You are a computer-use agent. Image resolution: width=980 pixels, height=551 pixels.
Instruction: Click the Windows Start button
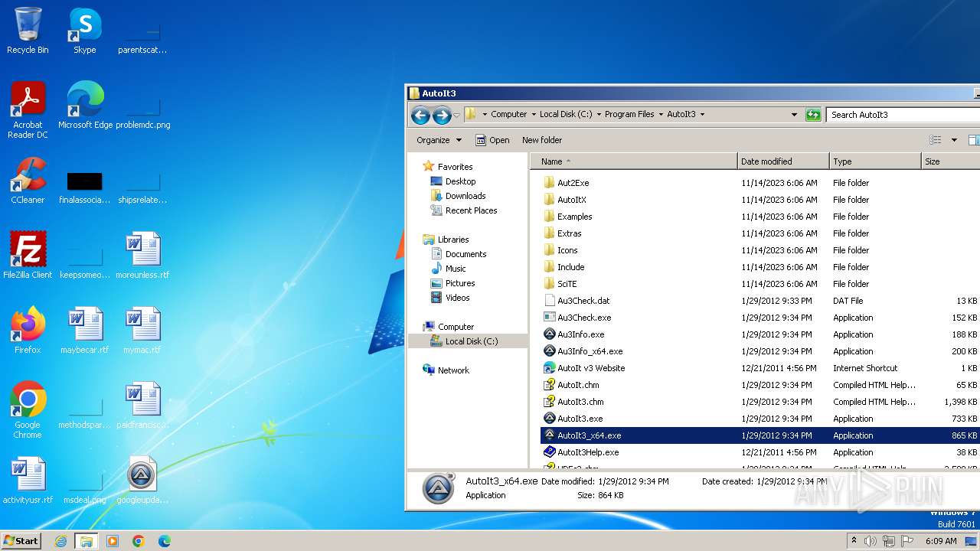21,541
